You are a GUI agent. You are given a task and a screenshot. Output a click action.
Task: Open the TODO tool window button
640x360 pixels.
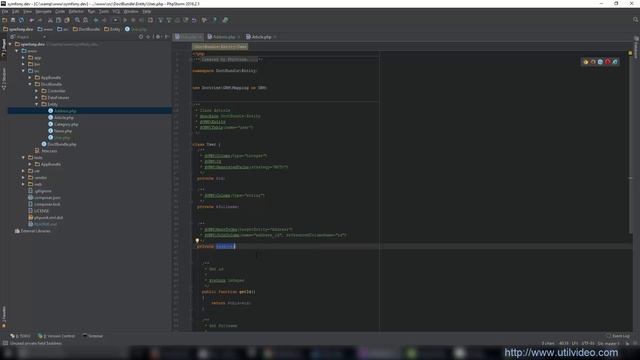pos(20,336)
